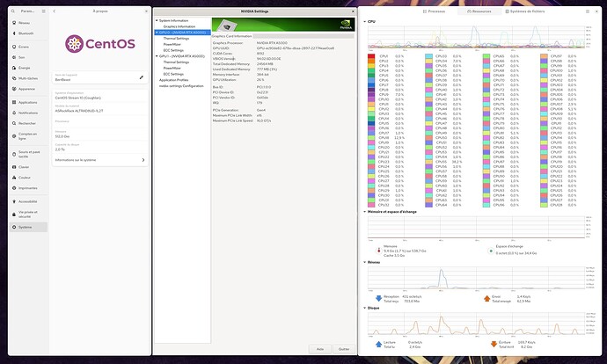Click the Énergie power icon
This screenshot has width=607, height=364.
pos(14,68)
